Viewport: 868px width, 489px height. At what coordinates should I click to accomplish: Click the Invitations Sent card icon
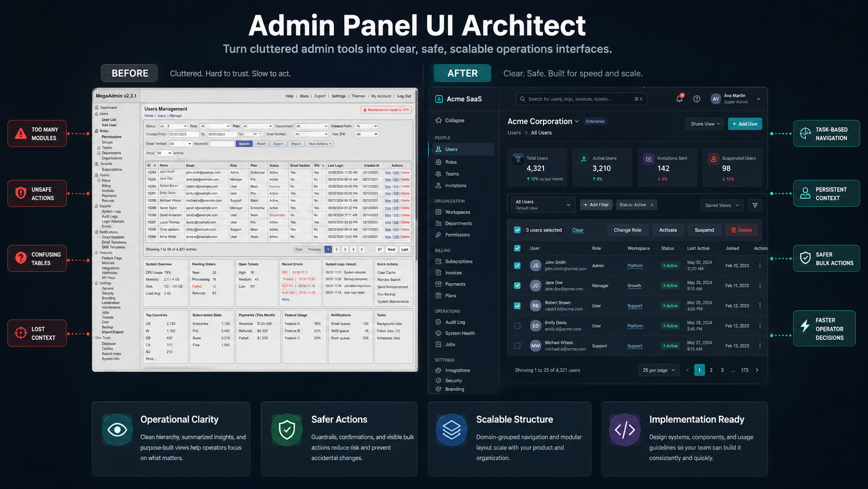pos(648,160)
